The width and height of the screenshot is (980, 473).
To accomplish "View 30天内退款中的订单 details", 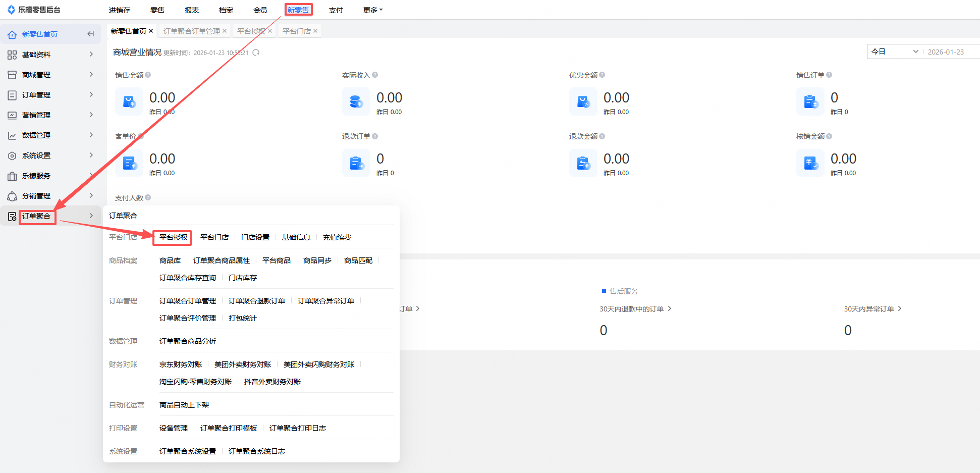I will [x=635, y=309].
